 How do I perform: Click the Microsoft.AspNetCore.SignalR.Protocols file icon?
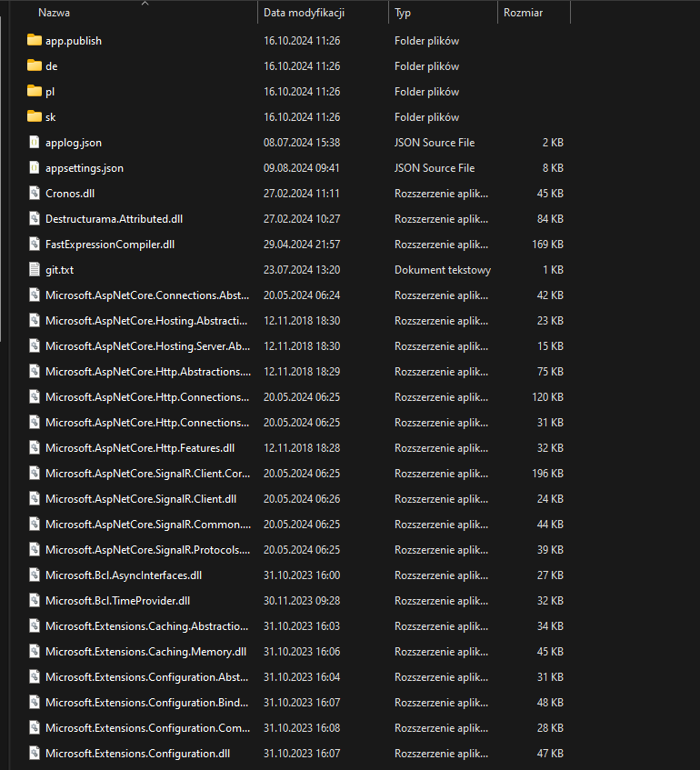[35, 550]
